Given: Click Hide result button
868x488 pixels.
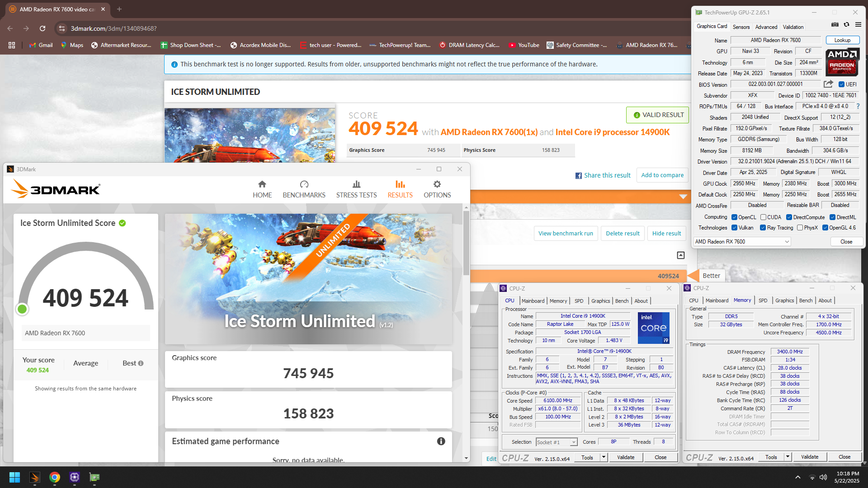Looking at the screenshot, I should (666, 234).
